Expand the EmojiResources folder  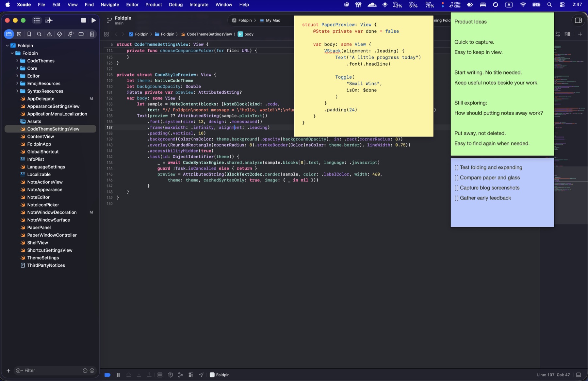[x=17, y=83]
